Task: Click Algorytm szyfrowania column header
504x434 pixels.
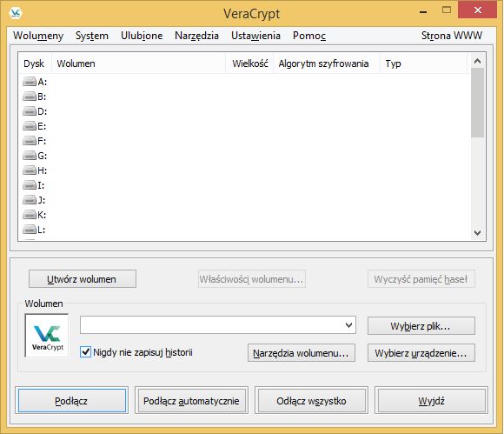Action: 327,63
